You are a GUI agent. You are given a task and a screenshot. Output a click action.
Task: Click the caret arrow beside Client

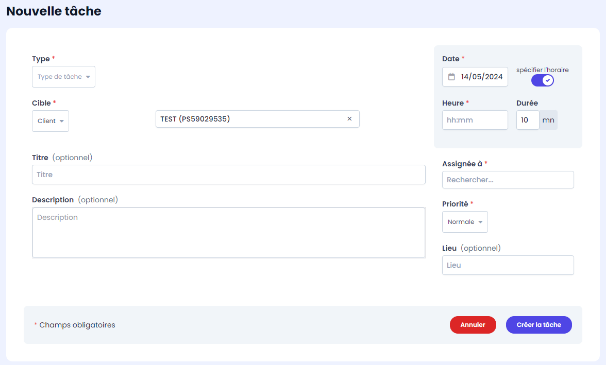61,121
